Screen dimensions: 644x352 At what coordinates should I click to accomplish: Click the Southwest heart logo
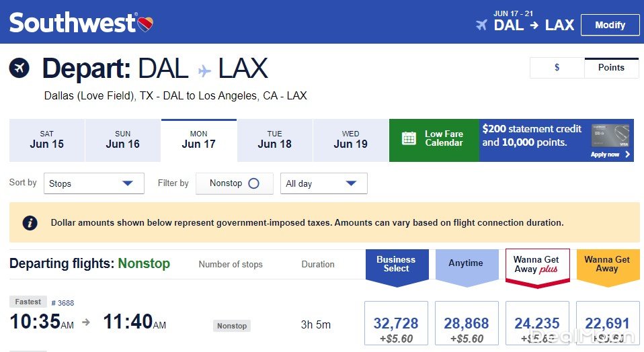[146, 24]
